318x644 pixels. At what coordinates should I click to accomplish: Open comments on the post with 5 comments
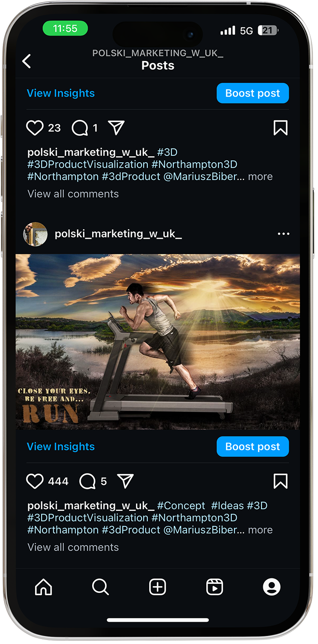[x=88, y=481]
